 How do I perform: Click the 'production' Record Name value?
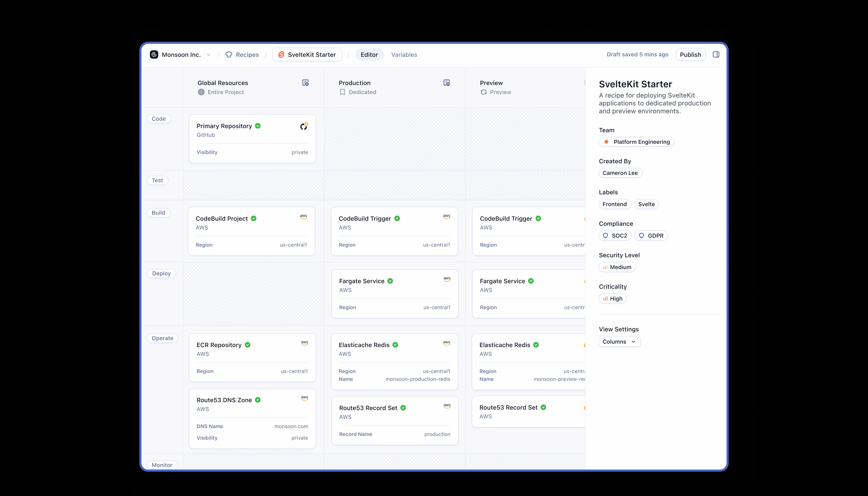(437, 434)
